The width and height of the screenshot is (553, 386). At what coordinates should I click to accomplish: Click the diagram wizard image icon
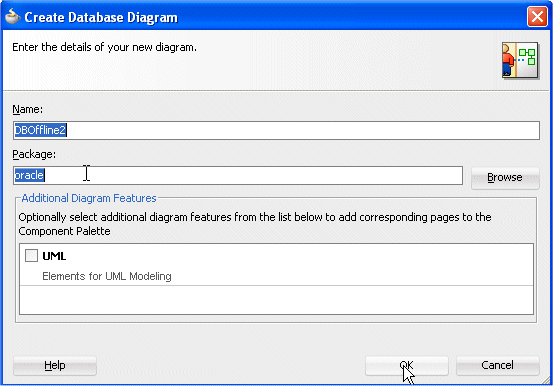[x=521, y=60]
